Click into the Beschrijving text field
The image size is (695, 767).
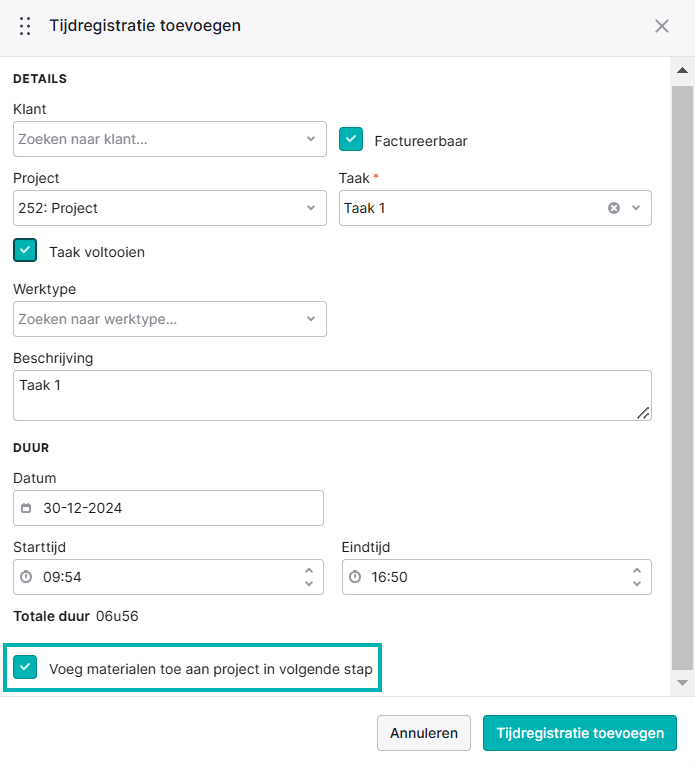click(x=332, y=396)
